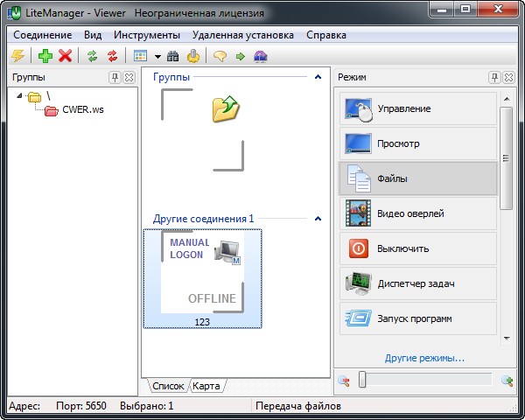Choose the Диспетчер задач task manager mode

pyautogui.click(x=415, y=283)
